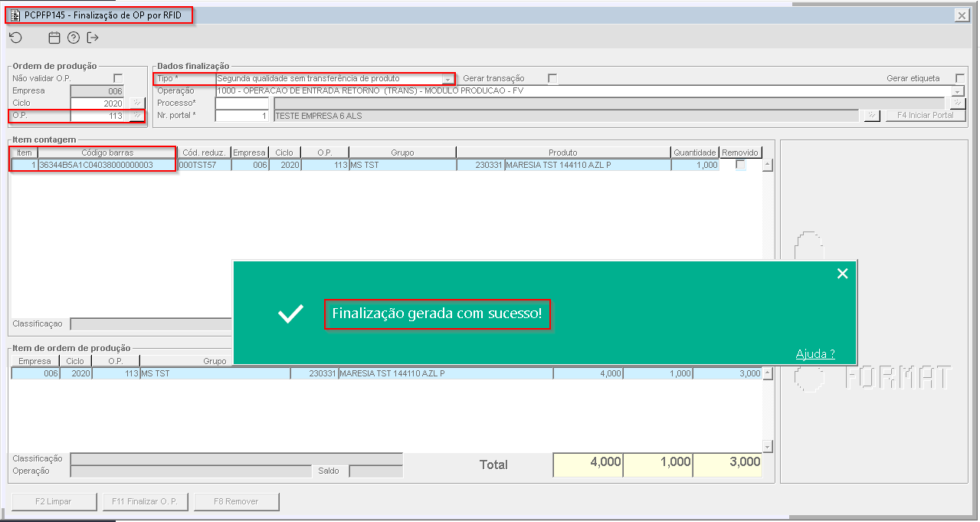Click the F4 Iniciar Portal button
This screenshot has height=522, width=980.
point(926,116)
